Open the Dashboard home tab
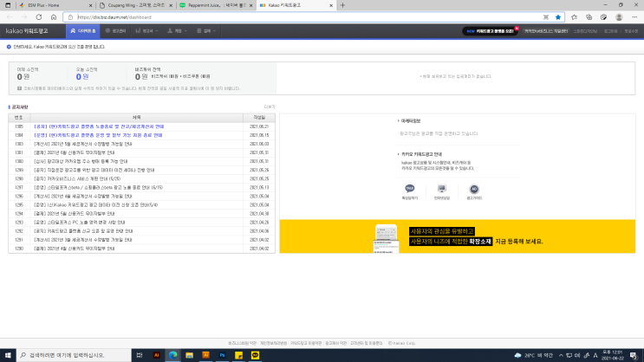This screenshot has width=644, height=362. [x=82, y=31]
